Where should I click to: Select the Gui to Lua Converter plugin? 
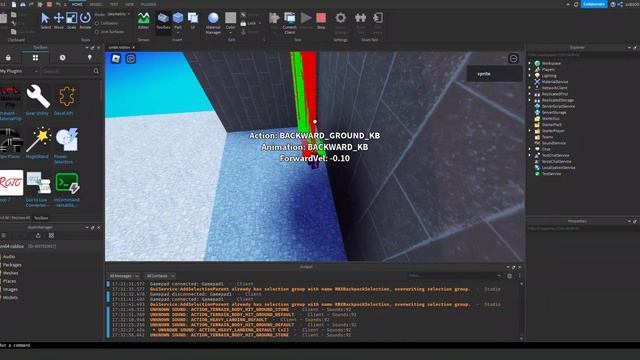(38, 189)
